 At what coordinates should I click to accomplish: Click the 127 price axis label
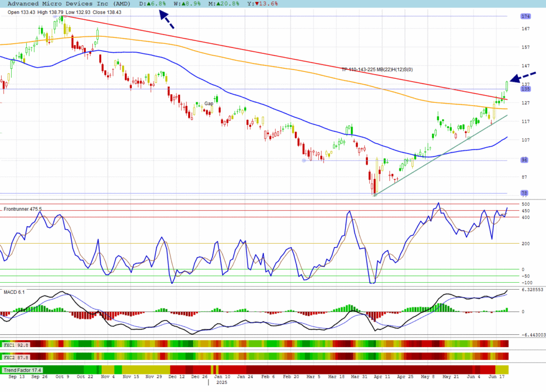pyautogui.click(x=525, y=103)
